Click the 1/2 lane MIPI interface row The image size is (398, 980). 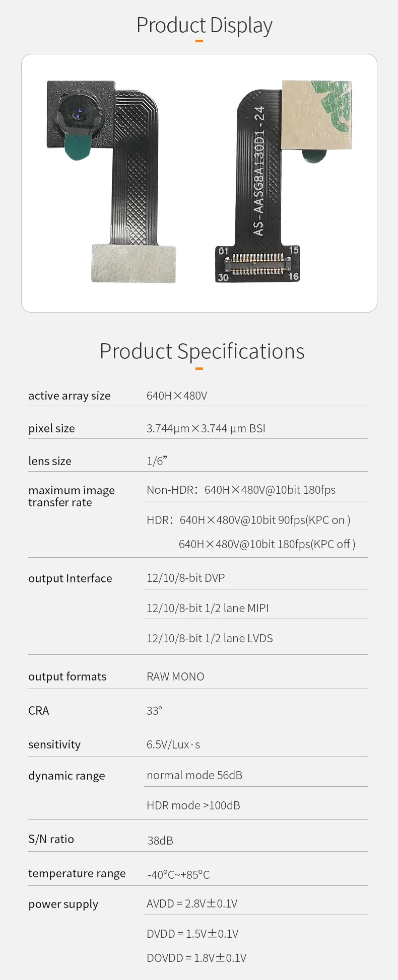[208, 608]
